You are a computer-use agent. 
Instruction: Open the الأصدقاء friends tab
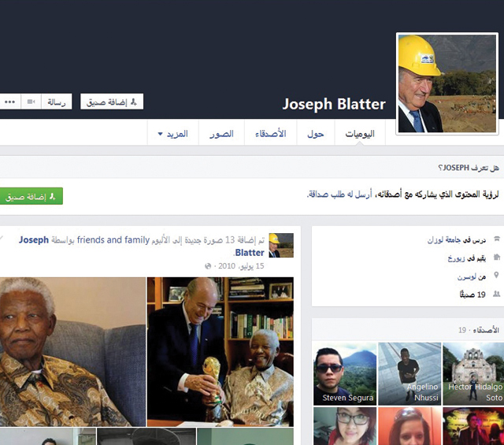point(271,134)
